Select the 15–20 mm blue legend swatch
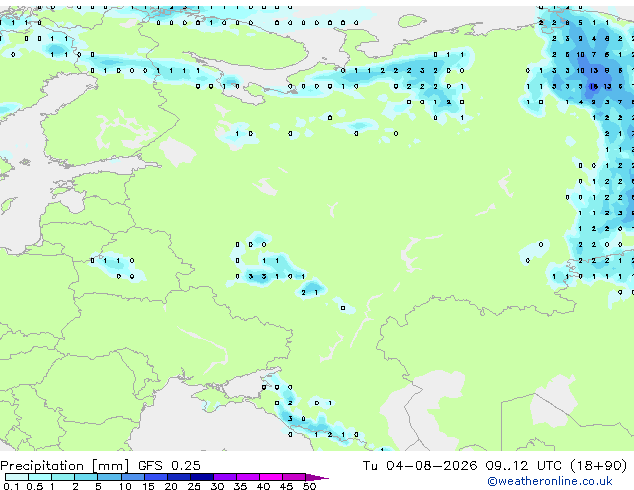 click(x=155, y=477)
